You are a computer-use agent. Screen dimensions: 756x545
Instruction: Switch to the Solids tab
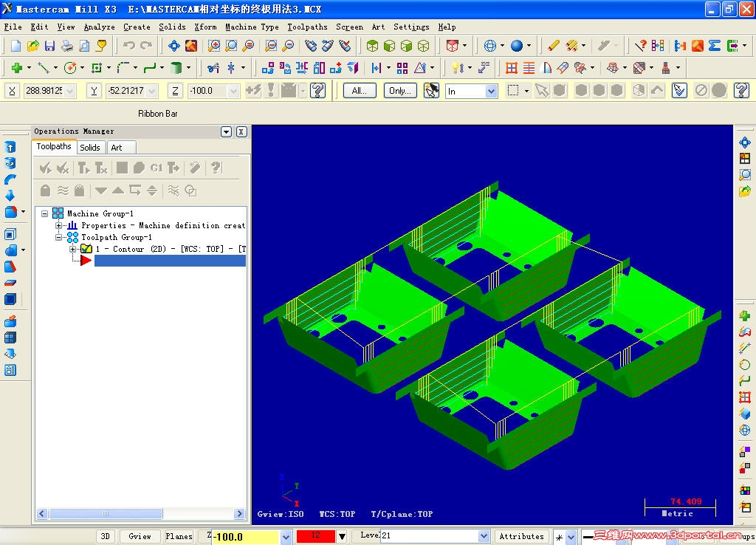(x=90, y=148)
